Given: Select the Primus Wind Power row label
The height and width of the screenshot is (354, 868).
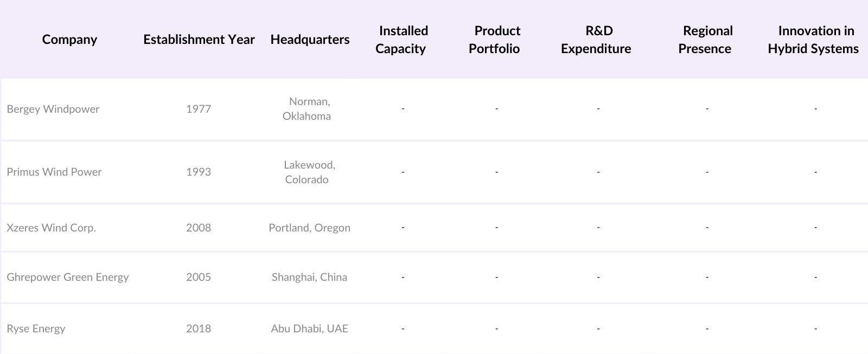Looking at the screenshot, I should tap(54, 172).
